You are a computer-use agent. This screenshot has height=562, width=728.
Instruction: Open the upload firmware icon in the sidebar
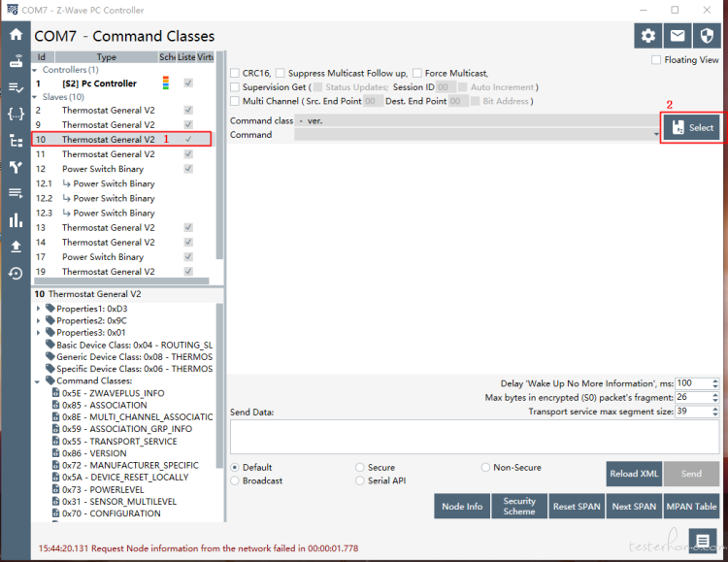pos(16,247)
